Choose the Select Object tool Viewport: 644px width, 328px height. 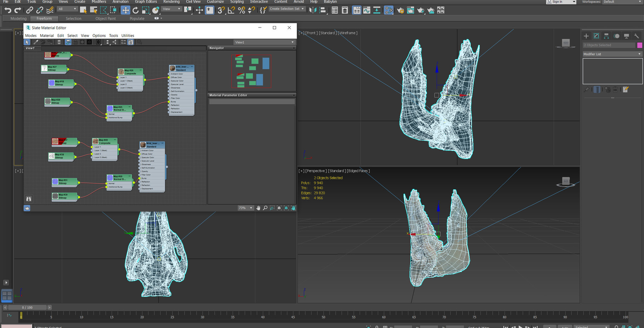[x=83, y=10]
